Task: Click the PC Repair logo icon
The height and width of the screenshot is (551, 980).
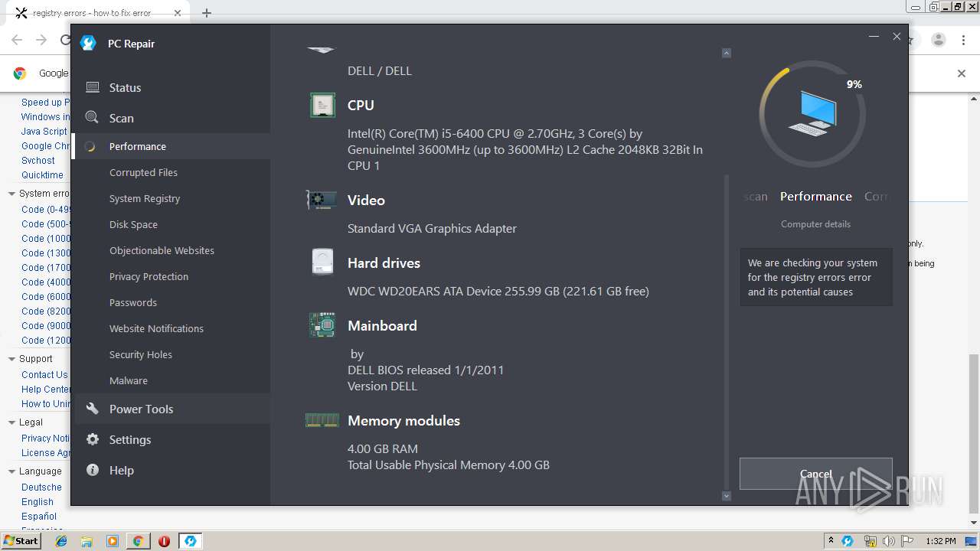Action: pos(88,44)
